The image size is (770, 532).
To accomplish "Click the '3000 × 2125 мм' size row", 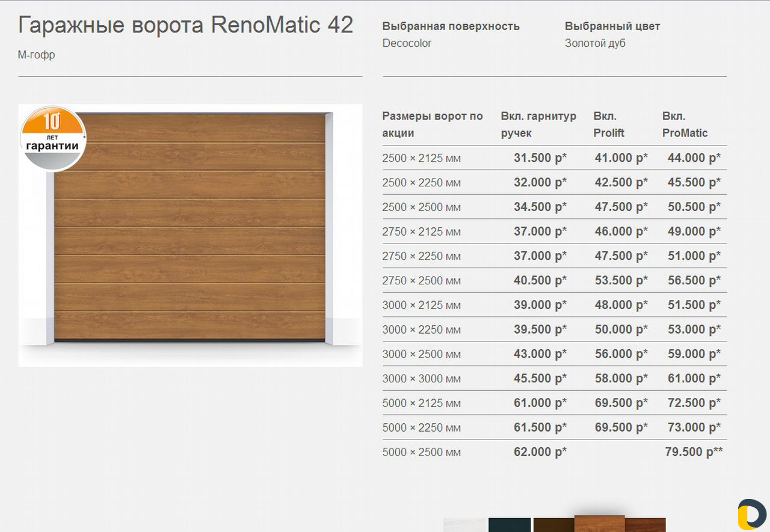I will tap(555, 305).
